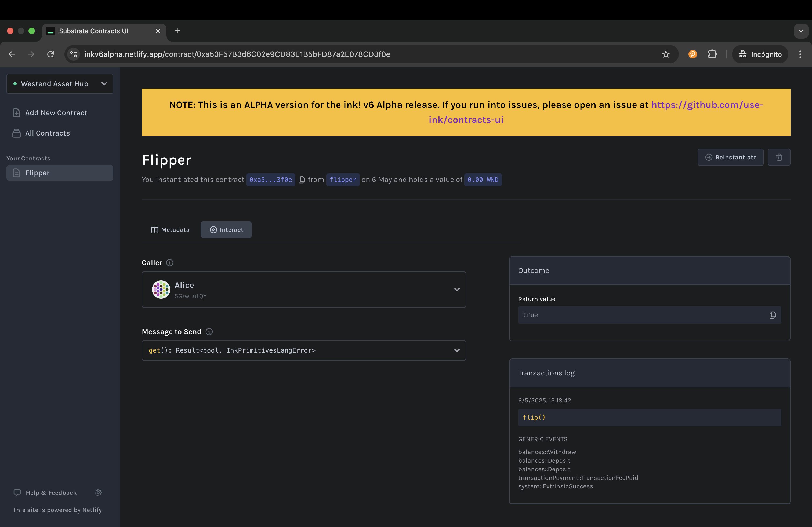Open the get() message dropdown
Screen dimensions: 812x527
pyautogui.click(x=304, y=350)
